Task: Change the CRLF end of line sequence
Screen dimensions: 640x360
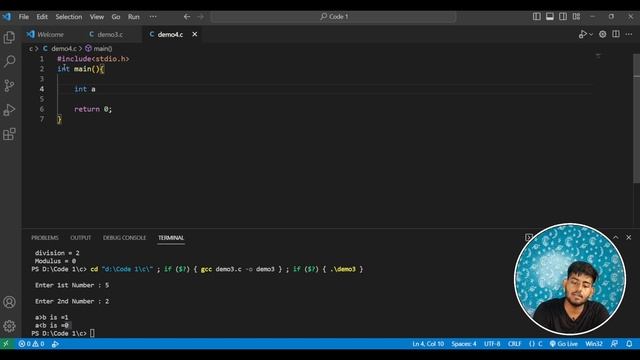Action: (x=514, y=344)
